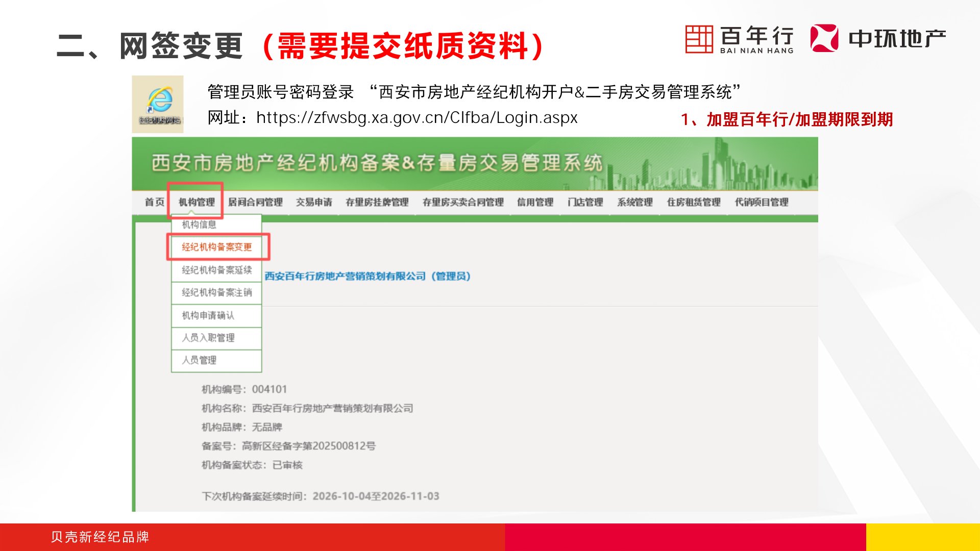Open the 经纪机构网站 Internet Explorer shortcut icon
The image size is (980, 551).
click(x=158, y=104)
